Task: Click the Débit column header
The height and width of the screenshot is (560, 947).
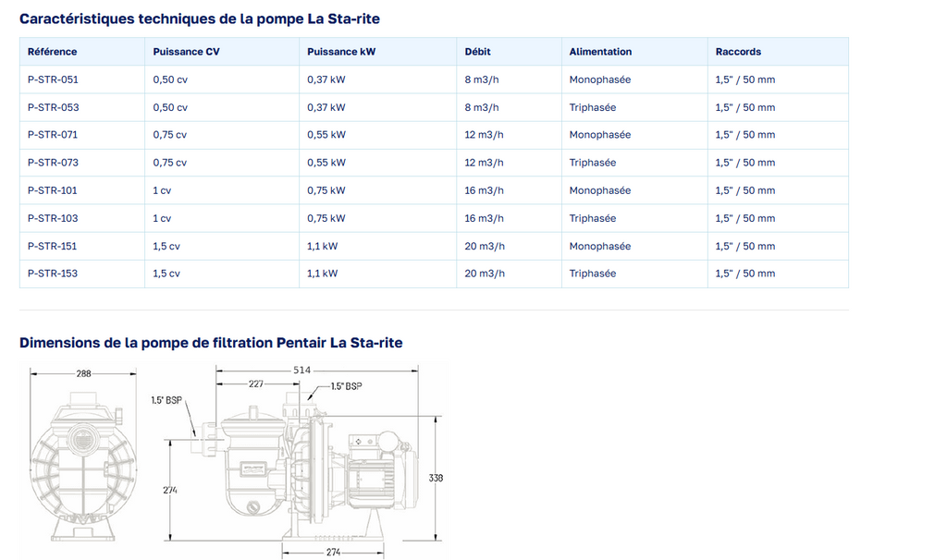Action: point(509,52)
